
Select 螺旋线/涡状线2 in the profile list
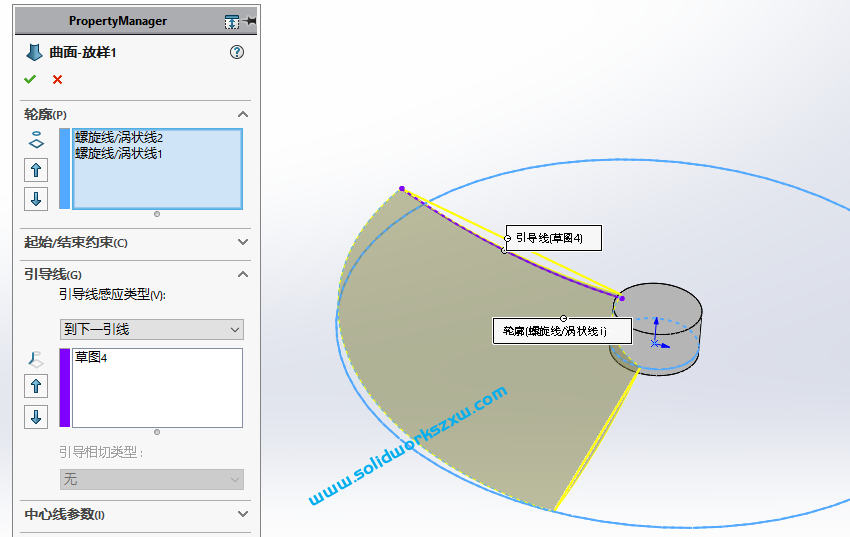(x=119, y=138)
